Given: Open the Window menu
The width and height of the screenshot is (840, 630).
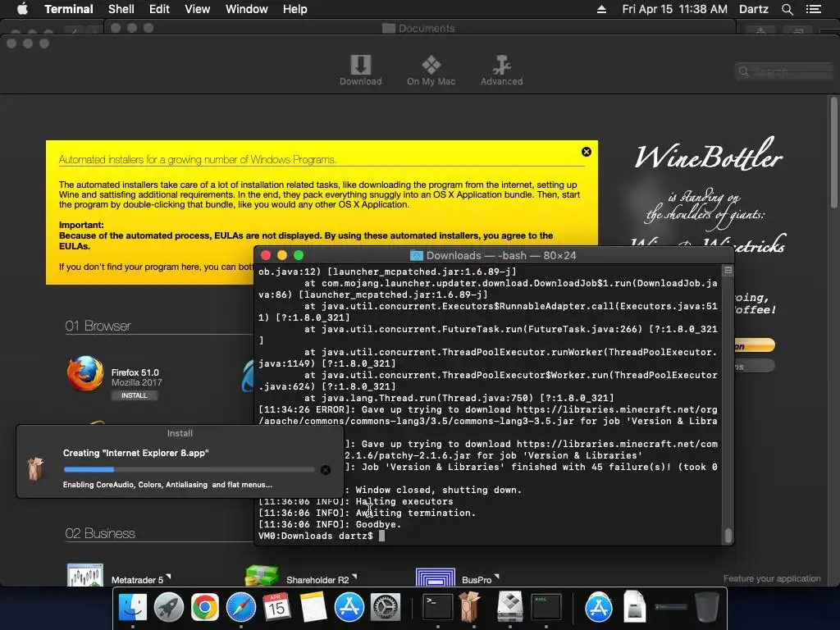Looking at the screenshot, I should coord(246,9).
